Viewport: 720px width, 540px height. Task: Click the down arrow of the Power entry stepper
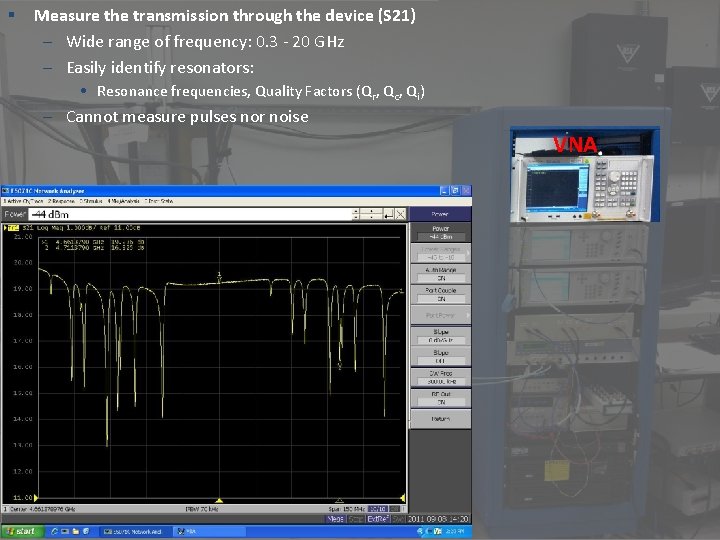[x=356, y=217]
